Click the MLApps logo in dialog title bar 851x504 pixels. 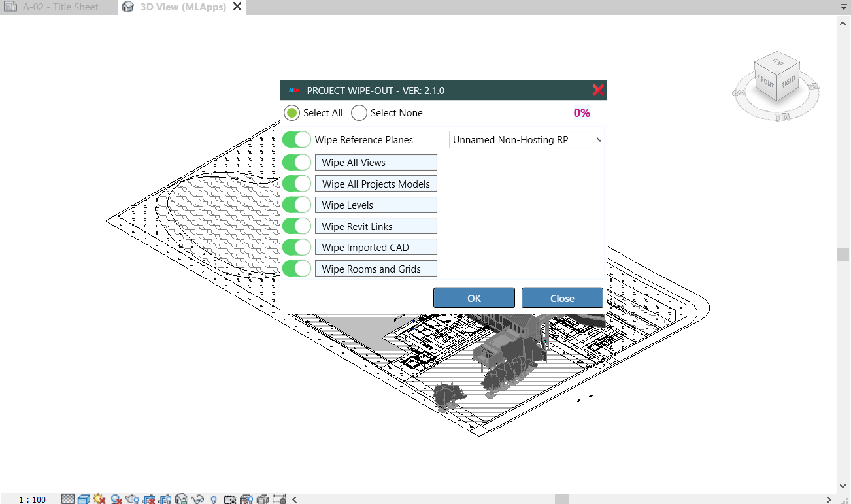pyautogui.click(x=294, y=90)
